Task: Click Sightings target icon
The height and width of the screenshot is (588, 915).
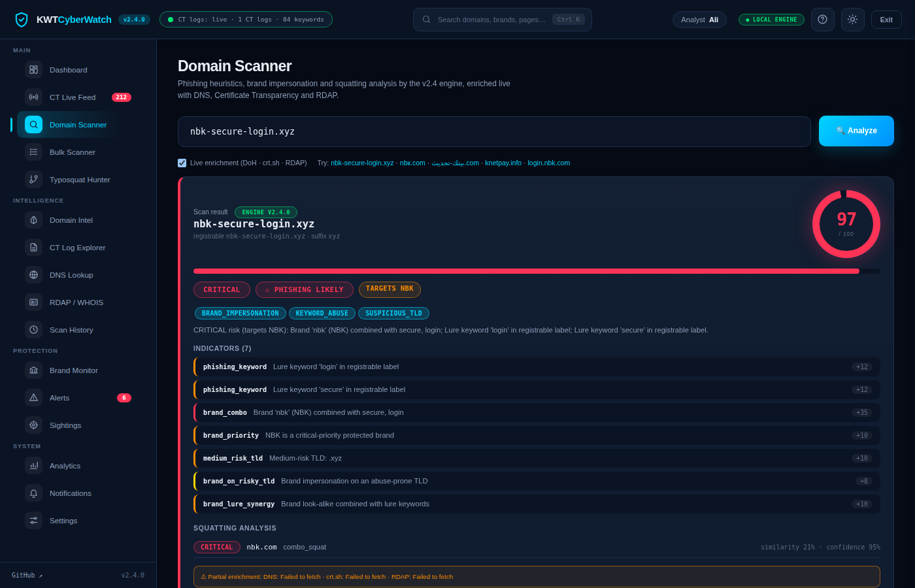Action: click(x=33, y=425)
